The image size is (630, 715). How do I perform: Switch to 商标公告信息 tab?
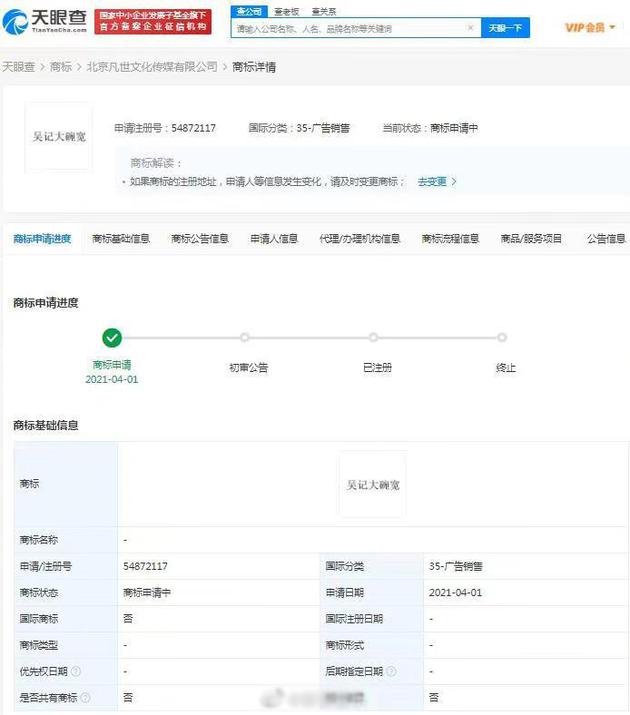pos(200,238)
